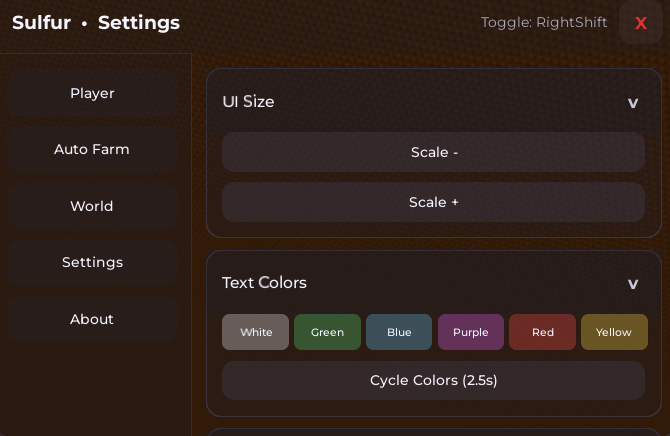Click the Toggle: RightShift keybind label
The width and height of the screenshot is (670, 436).
[x=543, y=22]
